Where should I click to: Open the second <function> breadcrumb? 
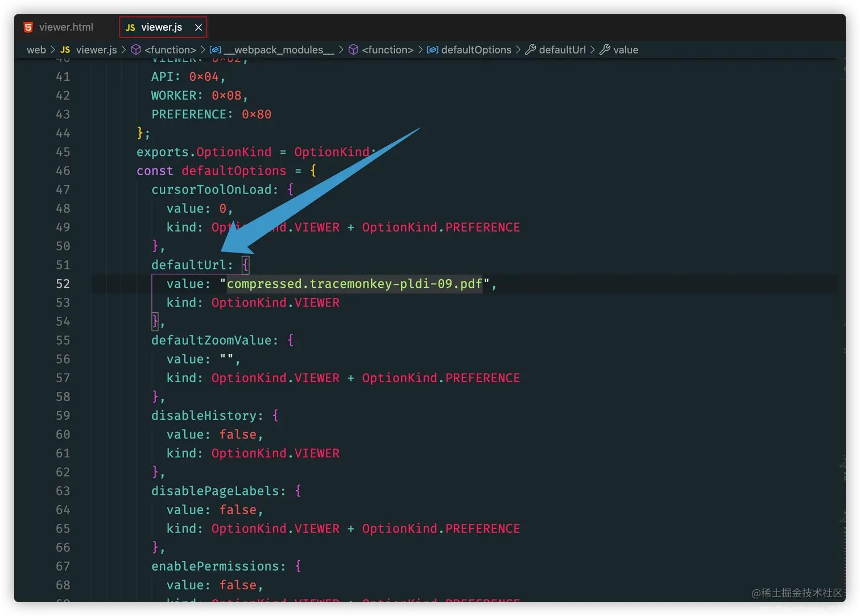tap(387, 50)
